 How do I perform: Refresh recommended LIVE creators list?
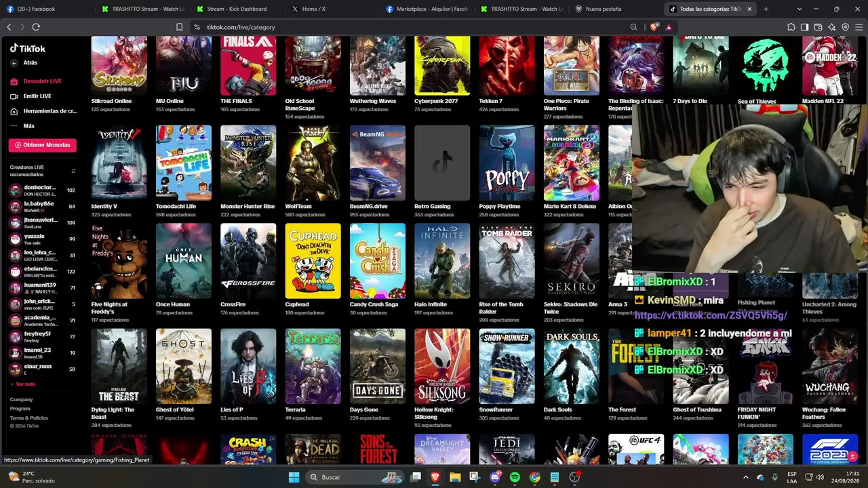tap(73, 171)
